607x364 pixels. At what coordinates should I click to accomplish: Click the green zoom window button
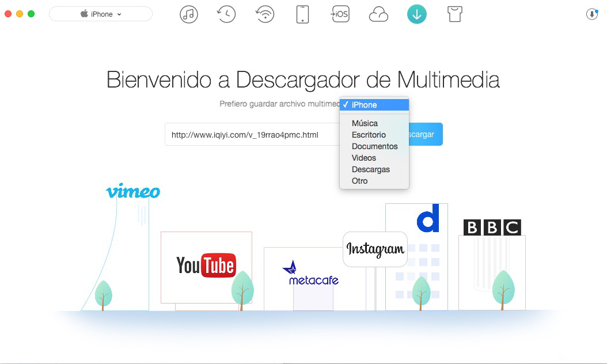click(31, 14)
